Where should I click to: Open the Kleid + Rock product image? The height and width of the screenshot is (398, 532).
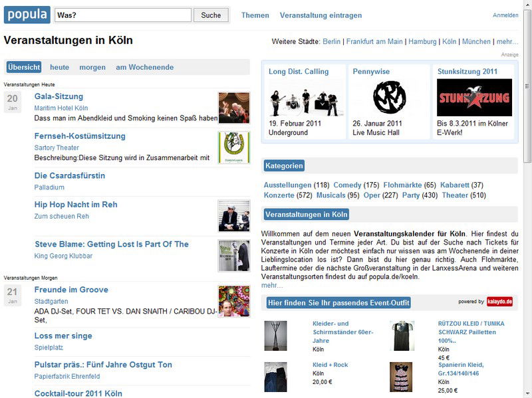click(275, 377)
